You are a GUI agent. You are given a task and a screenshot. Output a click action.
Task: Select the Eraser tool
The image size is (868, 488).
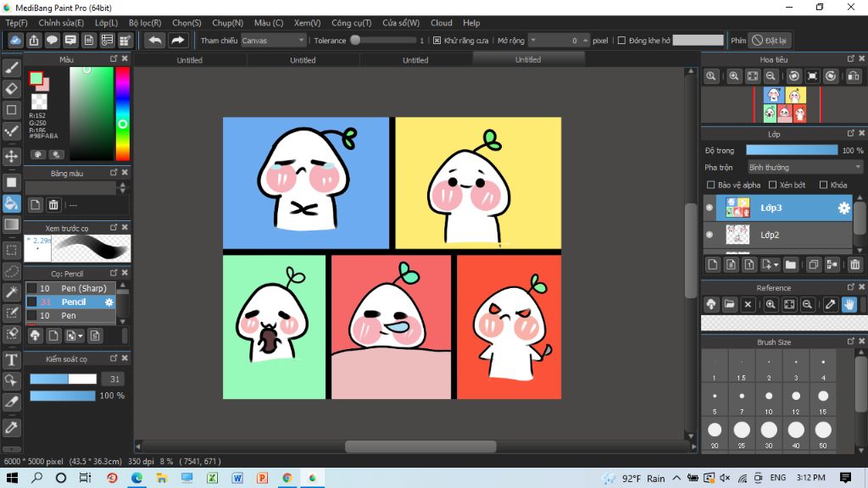tap(12, 88)
